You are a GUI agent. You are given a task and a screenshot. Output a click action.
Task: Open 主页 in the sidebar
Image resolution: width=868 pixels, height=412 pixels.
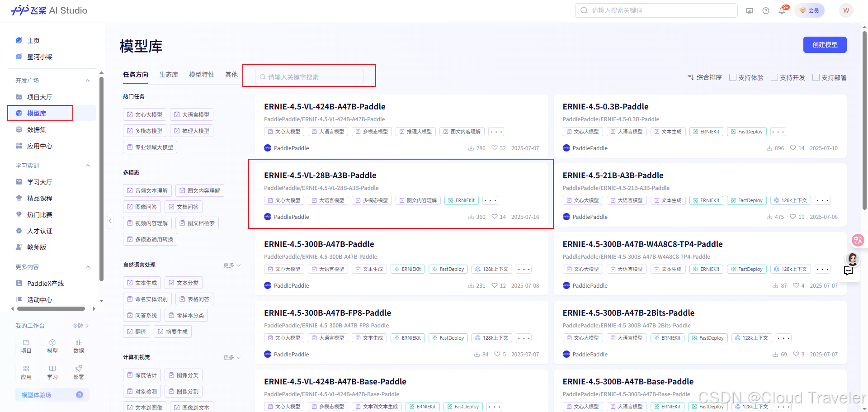33,41
